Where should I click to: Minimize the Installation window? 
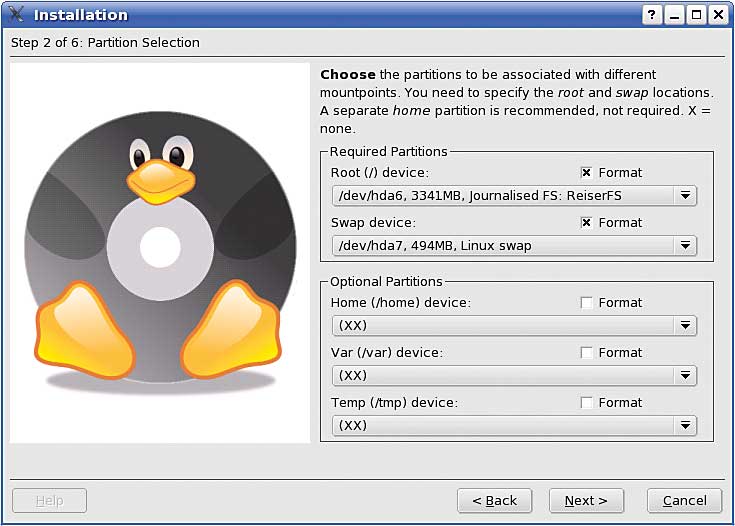coord(674,15)
